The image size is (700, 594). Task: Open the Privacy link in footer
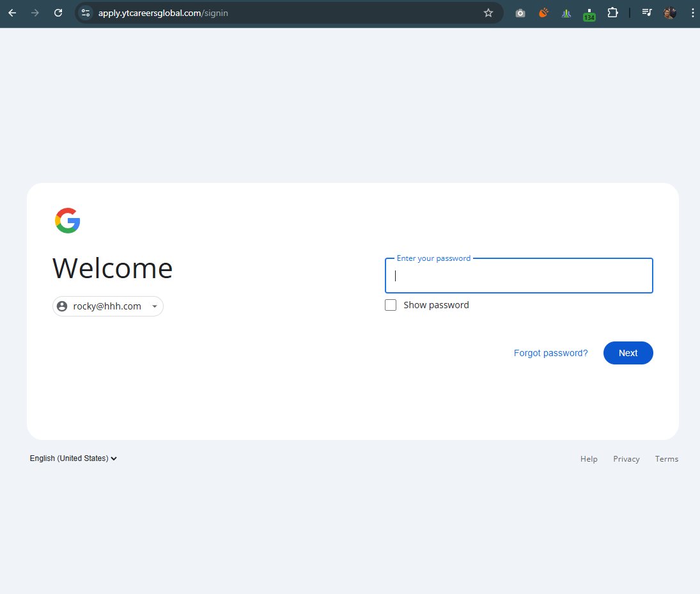(626, 459)
